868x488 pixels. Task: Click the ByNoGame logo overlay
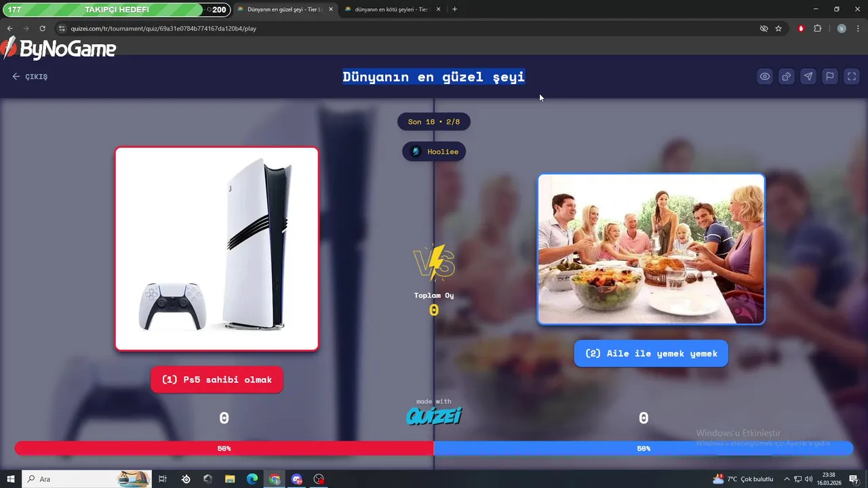click(x=58, y=49)
